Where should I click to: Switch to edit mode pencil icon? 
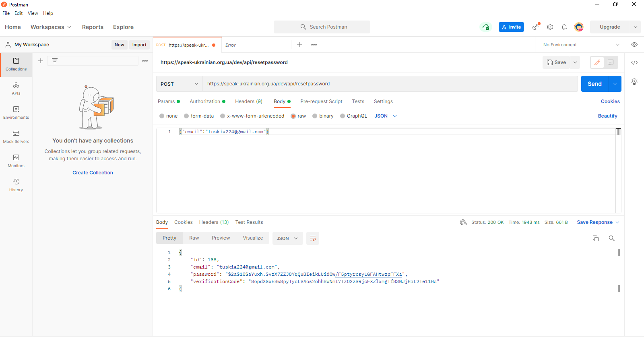point(597,62)
